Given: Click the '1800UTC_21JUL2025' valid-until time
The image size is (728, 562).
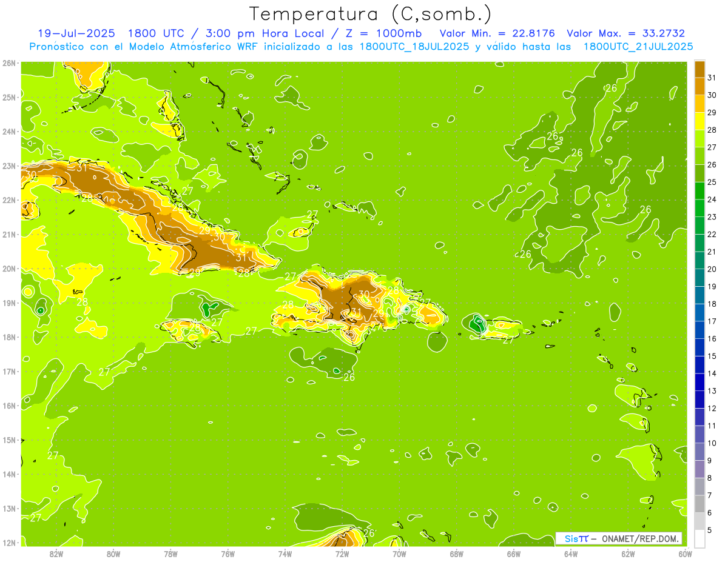Looking at the screenshot, I should (638, 47).
